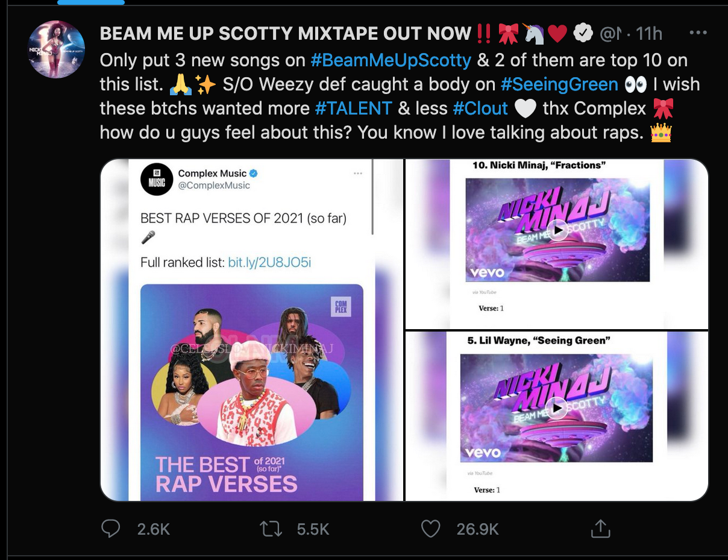
Task: Open the more options menu inside the Complex Music post
Action: pyautogui.click(x=358, y=173)
